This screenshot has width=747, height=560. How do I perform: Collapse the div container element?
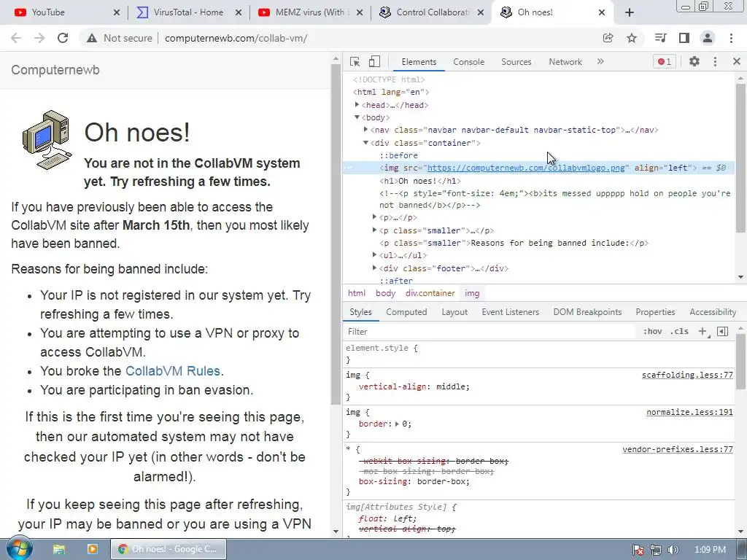pos(366,142)
